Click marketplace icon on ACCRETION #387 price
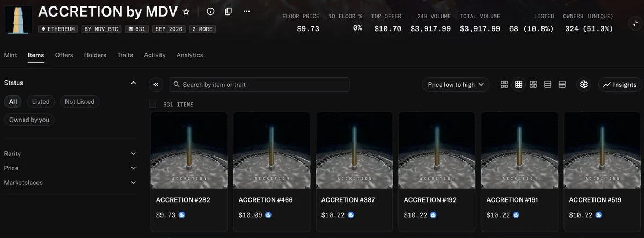This screenshot has width=644, height=238. (351, 215)
